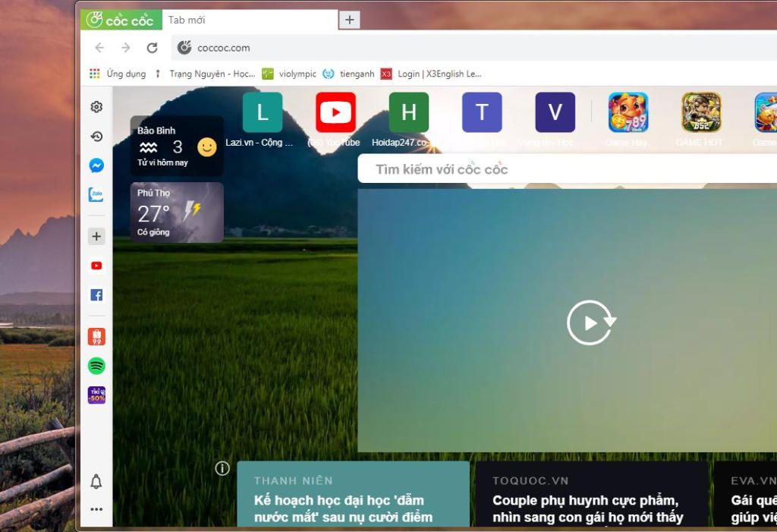This screenshot has width=777, height=532.
Task: Focus the Tìm kiếm với Cốc Cốc search box
Action: [x=568, y=168]
